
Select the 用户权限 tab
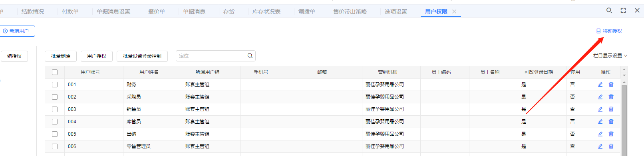click(x=436, y=12)
